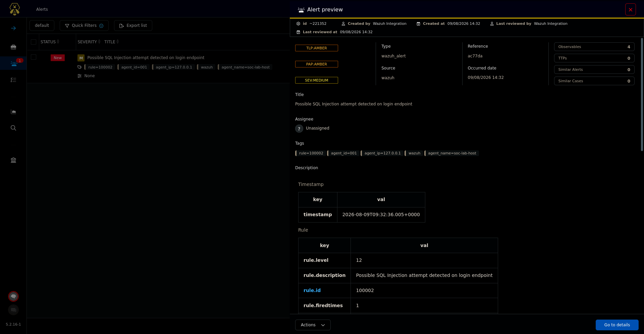Click Go to details button
Screen dimensions: 644x334
tap(617, 325)
